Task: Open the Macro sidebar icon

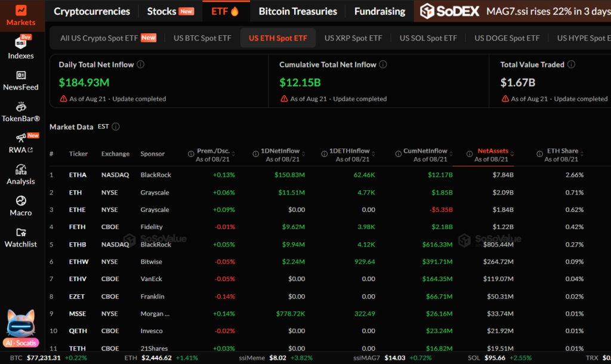Action: coord(21,200)
